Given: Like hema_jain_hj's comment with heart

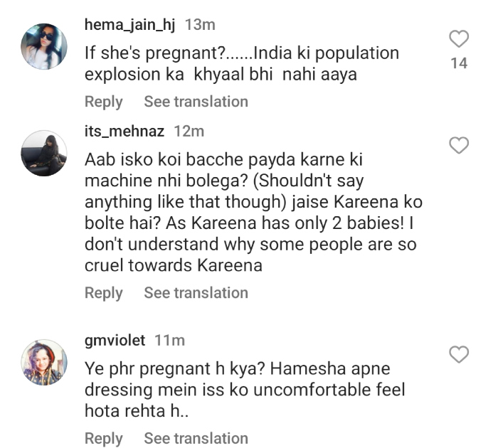Looking at the screenshot, I should pos(460,38).
